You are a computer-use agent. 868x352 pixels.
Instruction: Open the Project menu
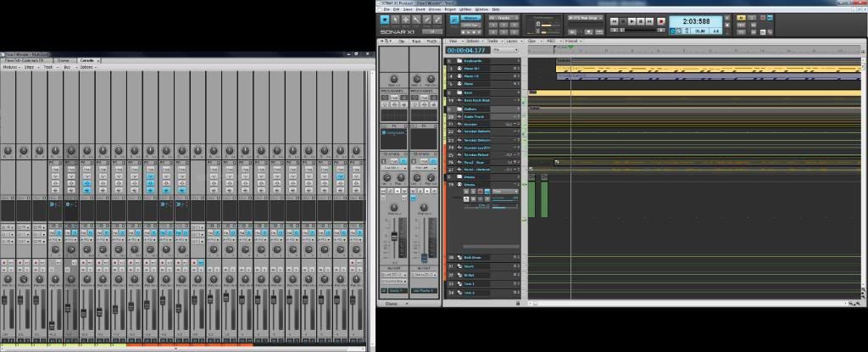coord(448,8)
